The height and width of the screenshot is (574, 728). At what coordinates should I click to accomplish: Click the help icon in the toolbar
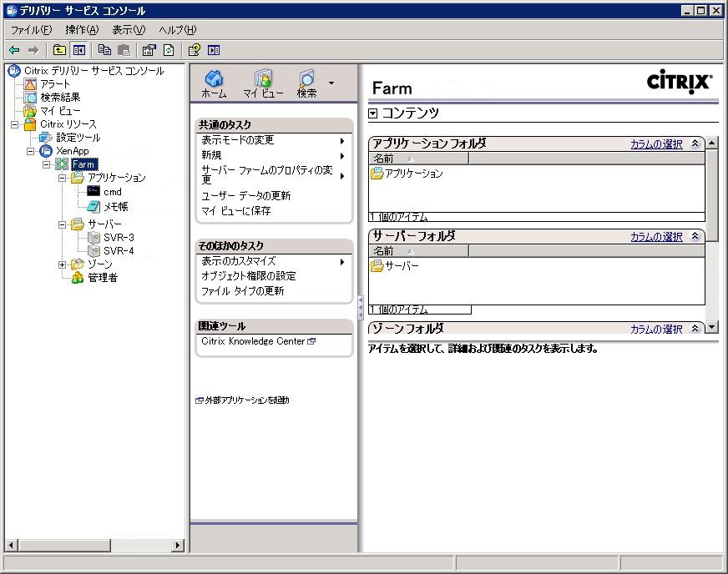195,50
